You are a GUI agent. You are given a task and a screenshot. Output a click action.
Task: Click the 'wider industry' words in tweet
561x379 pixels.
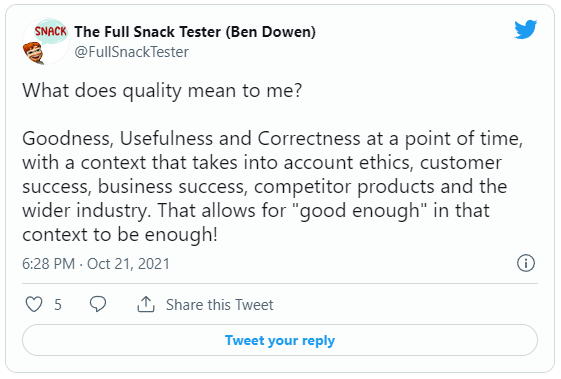click(x=85, y=210)
